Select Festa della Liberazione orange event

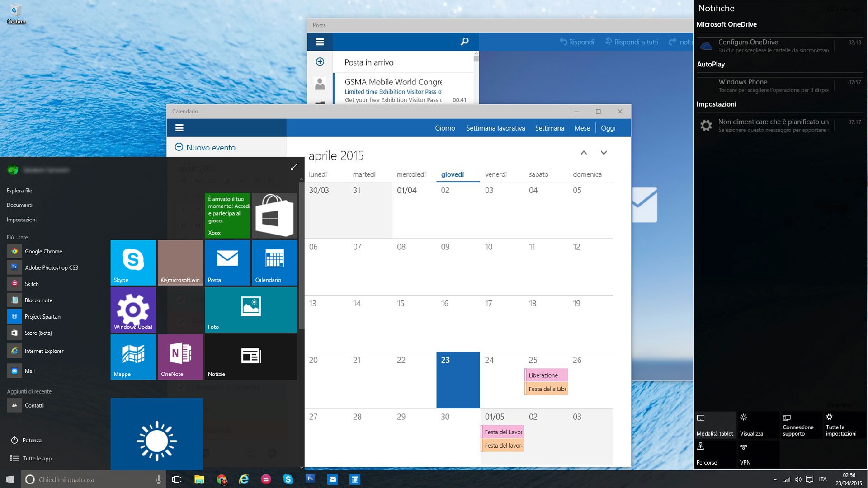[x=546, y=389]
